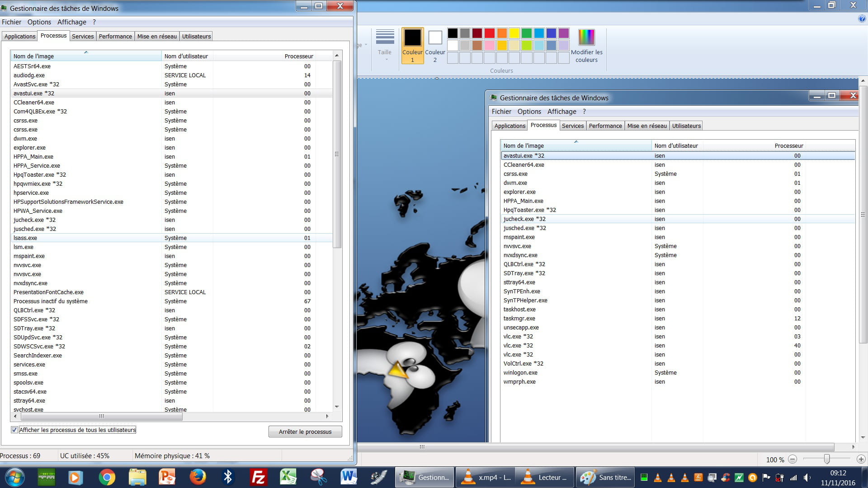Select Couleur 2 in Paint
Image resolution: width=868 pixels, height=488 pixels.
pos(435,46)
